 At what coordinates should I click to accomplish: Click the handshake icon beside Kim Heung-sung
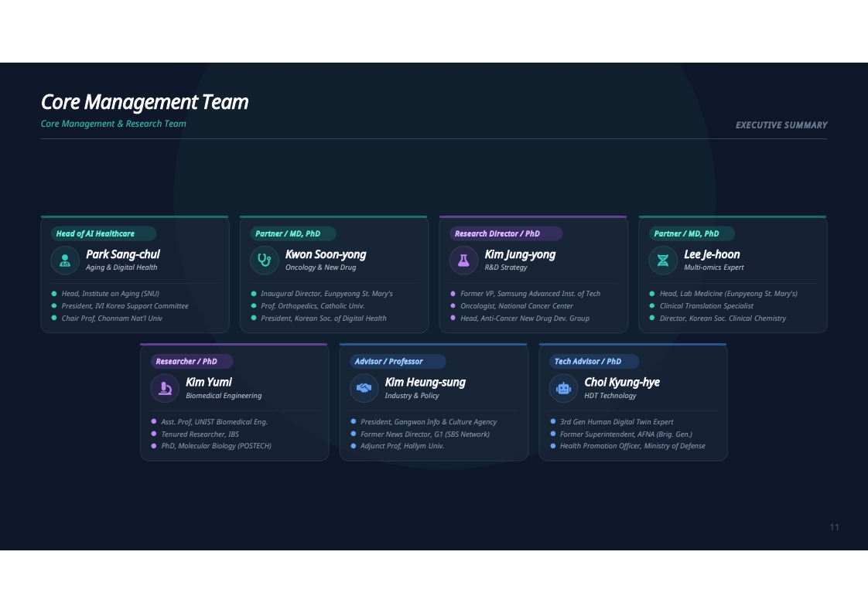tap(364, 388)
